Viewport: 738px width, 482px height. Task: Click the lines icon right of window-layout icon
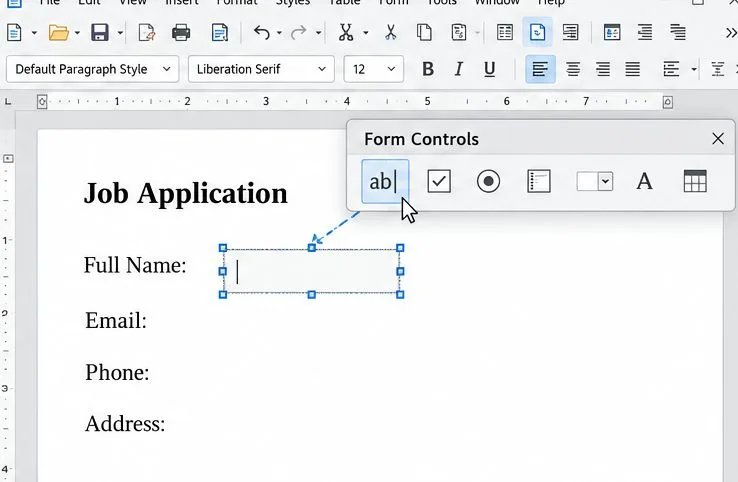click(x=645, y=32)
